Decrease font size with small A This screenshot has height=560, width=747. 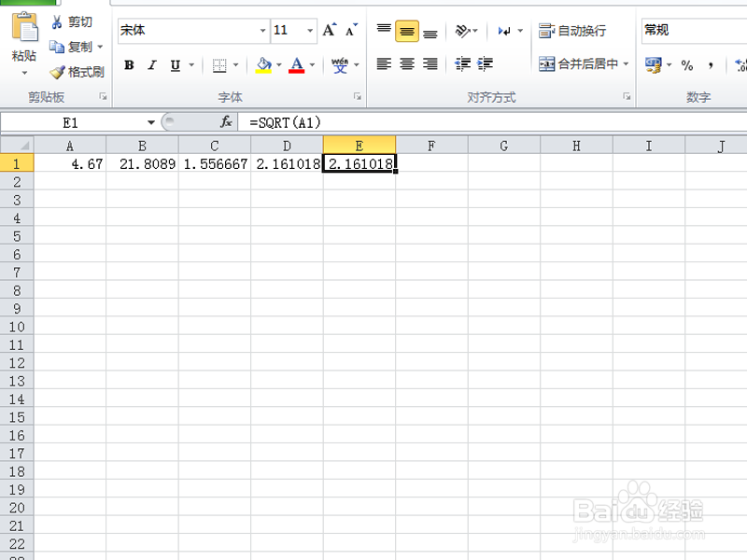pos(352,31)
